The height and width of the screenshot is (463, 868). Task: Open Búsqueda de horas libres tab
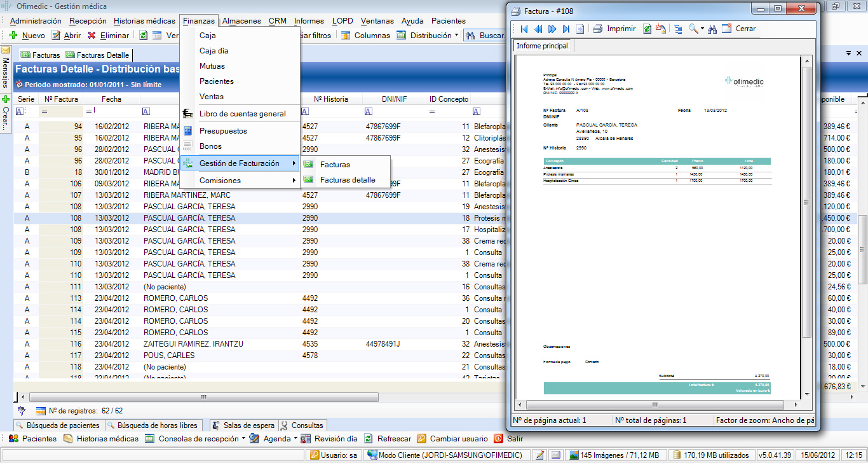pos(153,425)
